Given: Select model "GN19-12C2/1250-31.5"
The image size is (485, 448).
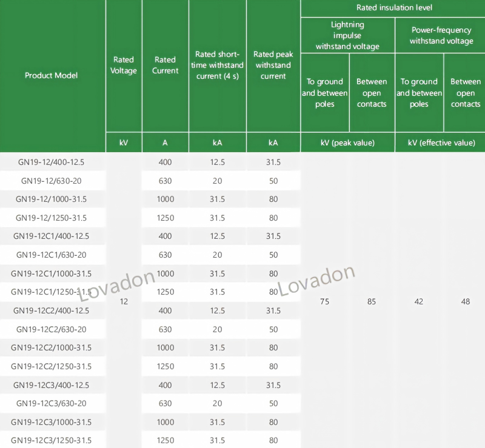Looking at the screenshot, I should coord(51,366).
